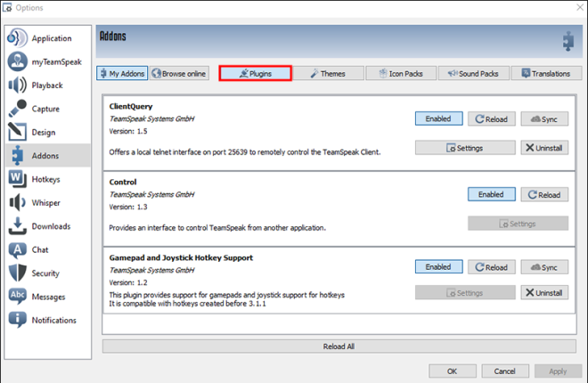The image size is (588, 383).
Task: Click the Version: 1.5 text
Action: pos(128,131)
